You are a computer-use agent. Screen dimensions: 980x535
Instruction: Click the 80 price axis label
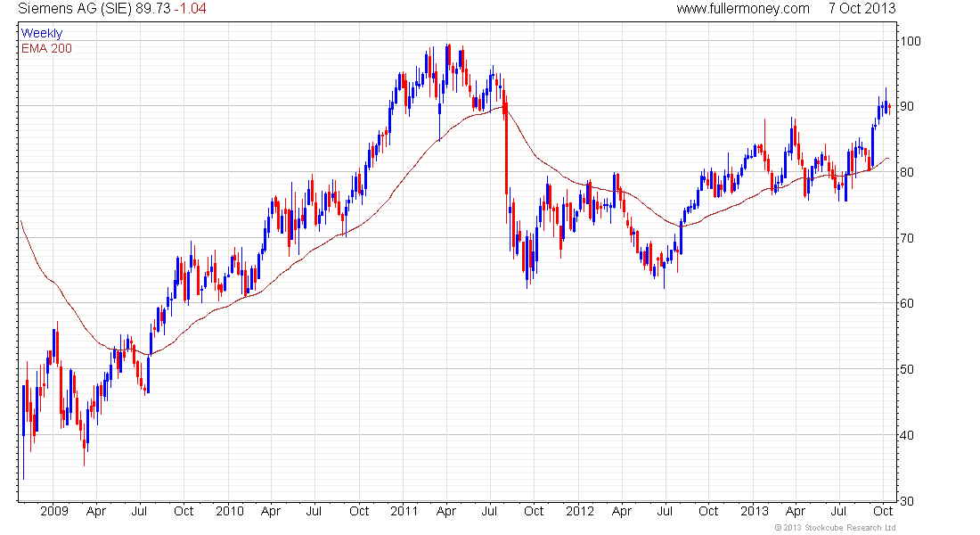coord(906,172)
